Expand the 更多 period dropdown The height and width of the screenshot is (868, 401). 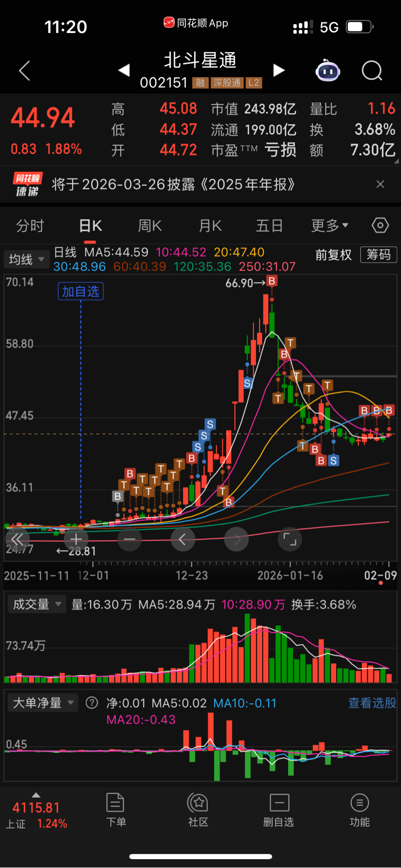pyautogui.click(x=329, y=226)
